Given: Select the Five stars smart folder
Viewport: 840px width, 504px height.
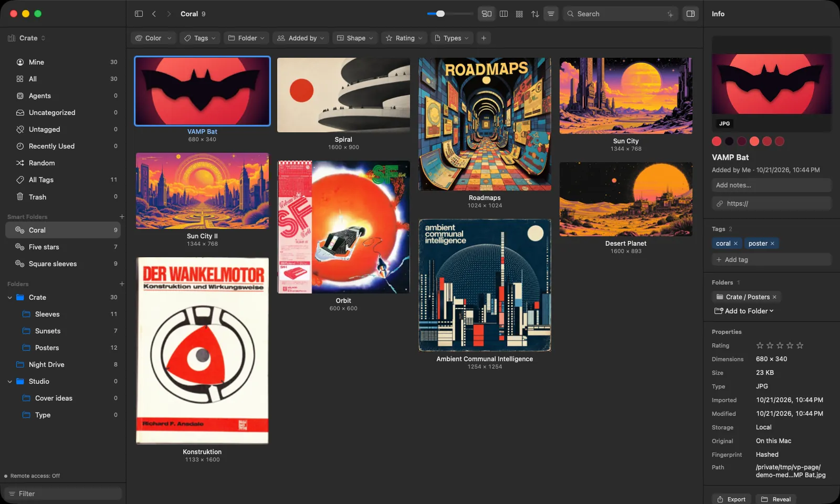Looking at the screenshot, I should pyautogui.click(x=63, y=247).
